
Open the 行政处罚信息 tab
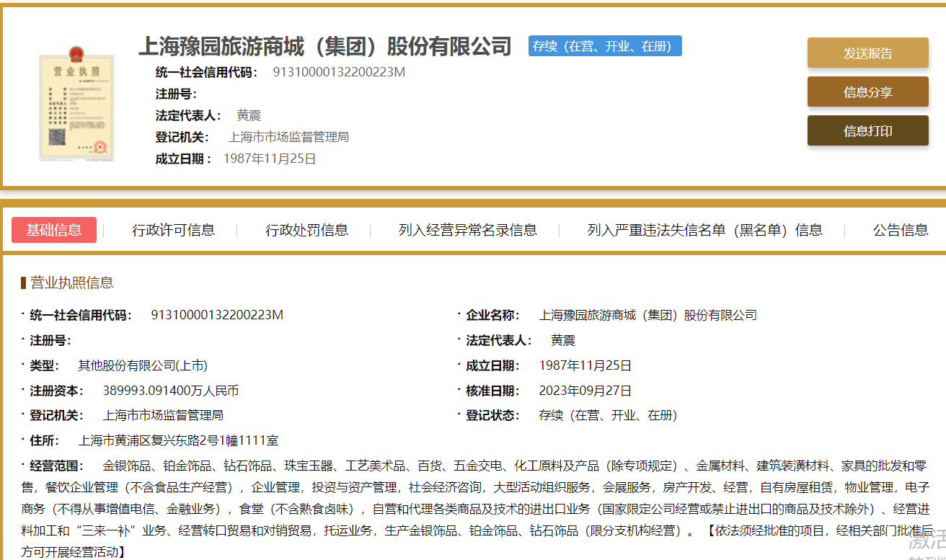click(x=306, y=230)
